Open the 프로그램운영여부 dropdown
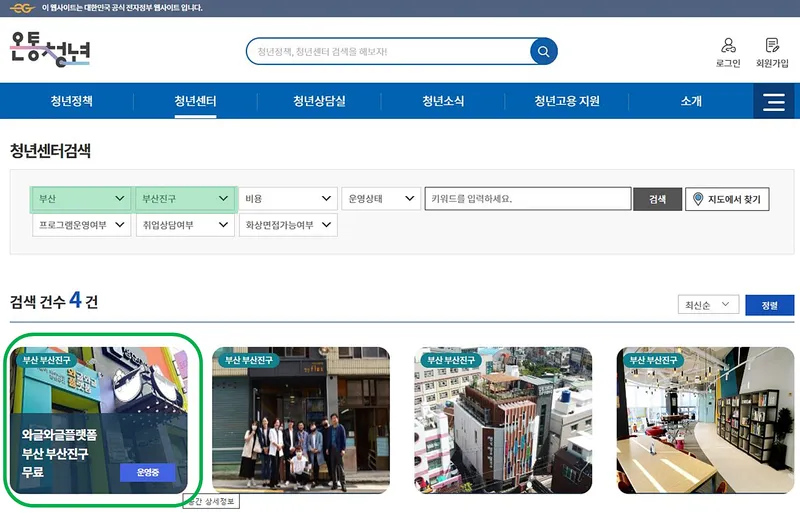This screenshot has height=513, width=800. [x=81, y=226]
